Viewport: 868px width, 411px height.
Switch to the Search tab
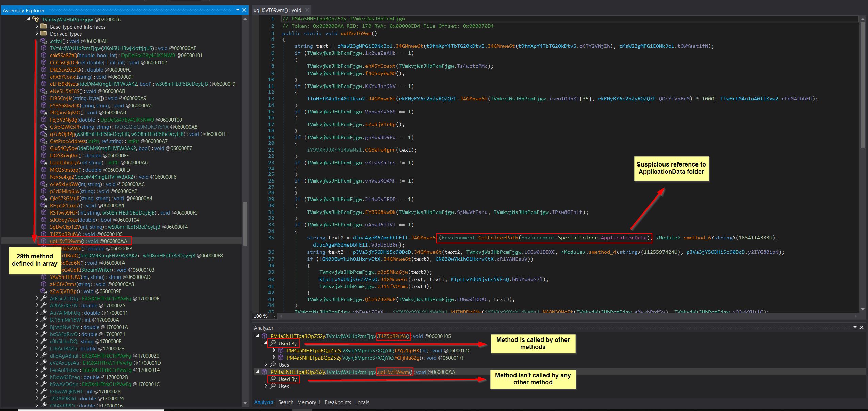tap(285, 402)
